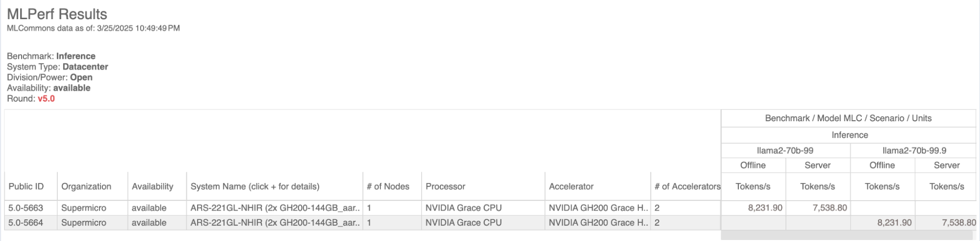Click # of Accelerators column header
This screenshot has height=241, width=980.
pyautogui.click(x=687, y=187)
